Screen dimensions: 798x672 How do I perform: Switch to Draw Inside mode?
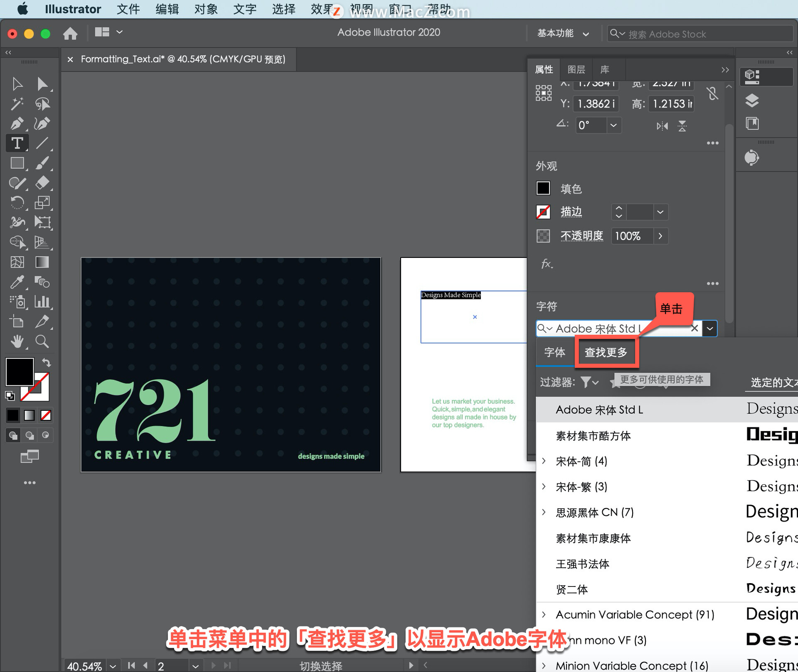coord(45,435)
